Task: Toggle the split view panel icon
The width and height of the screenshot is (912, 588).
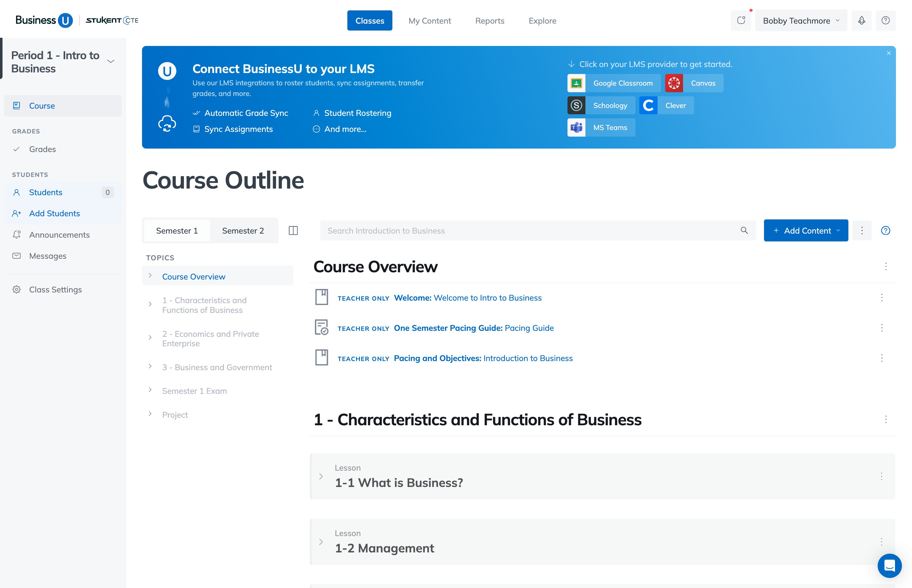Action: coord(293,231)
